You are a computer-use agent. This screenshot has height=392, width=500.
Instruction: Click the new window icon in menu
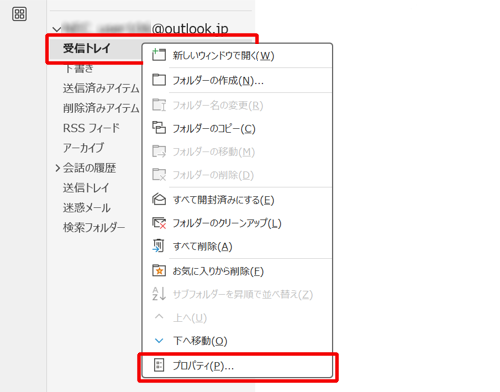coord(159,55)
